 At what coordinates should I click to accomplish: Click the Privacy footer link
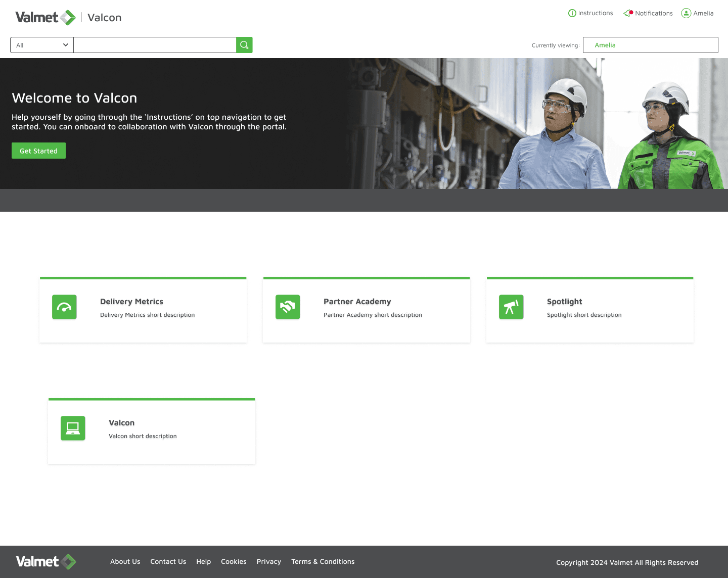pos(269,561)
